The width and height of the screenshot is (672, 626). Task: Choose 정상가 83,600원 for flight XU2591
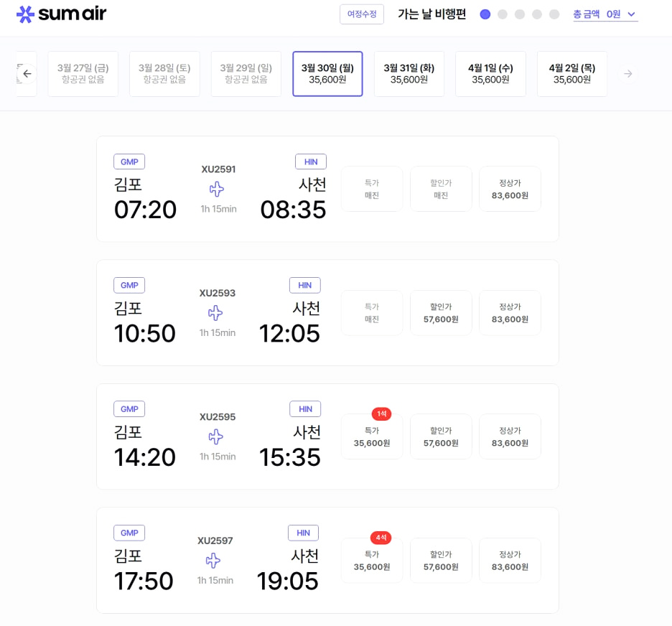click(510, 189)
